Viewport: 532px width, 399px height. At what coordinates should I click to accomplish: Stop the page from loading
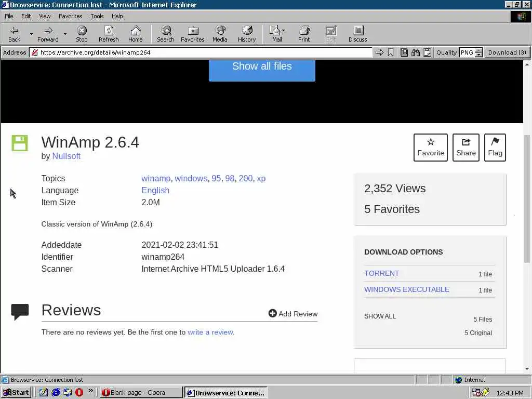(x=82, y=34)
